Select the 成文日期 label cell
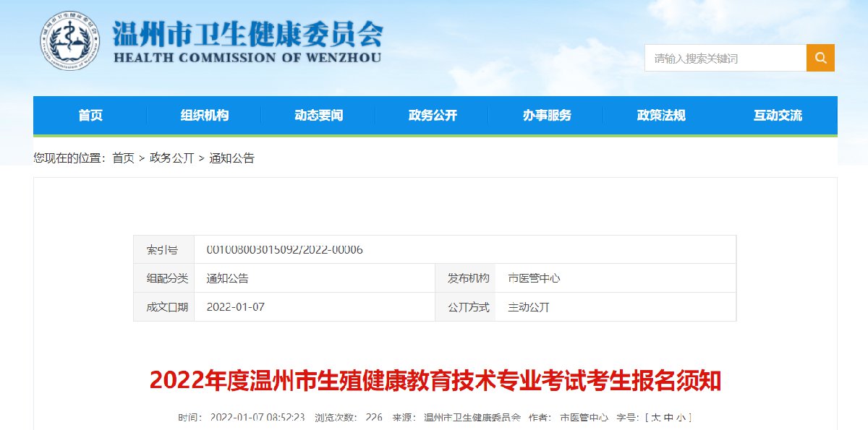 coord(163,307)
